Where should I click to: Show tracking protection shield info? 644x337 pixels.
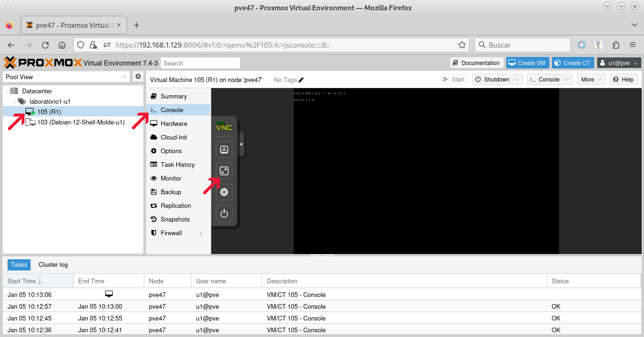click(81, 45)
